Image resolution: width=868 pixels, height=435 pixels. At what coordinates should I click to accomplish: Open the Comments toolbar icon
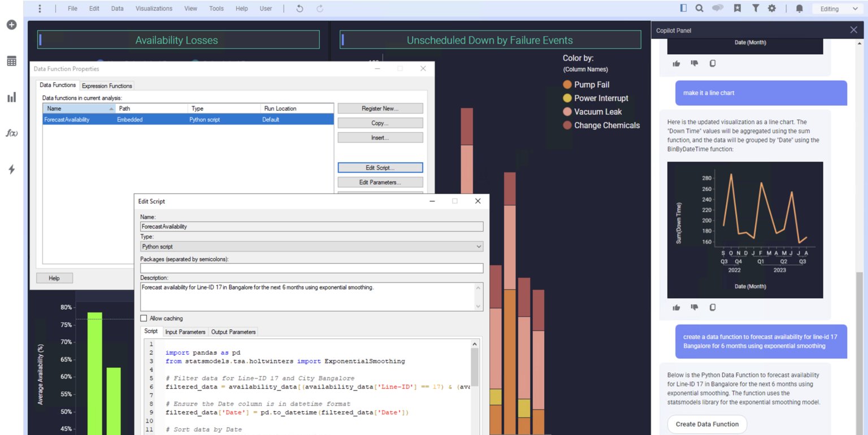[719, 8]
